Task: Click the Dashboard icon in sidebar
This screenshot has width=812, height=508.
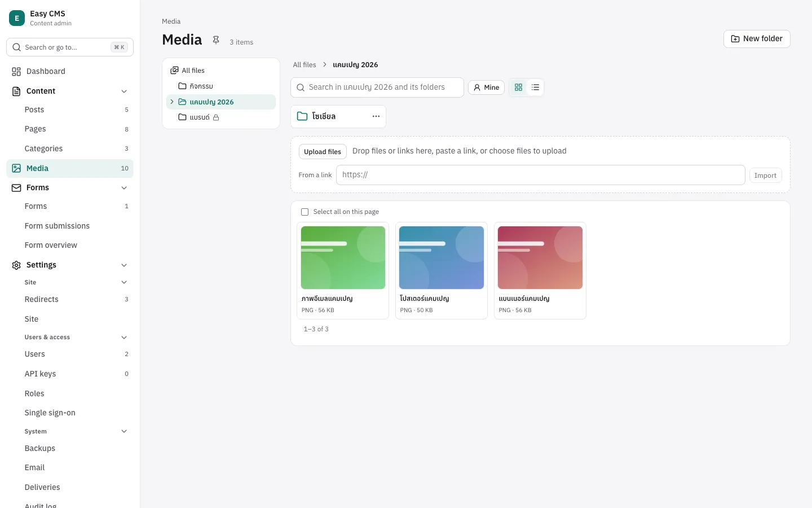Action: (x=16, y=72)
